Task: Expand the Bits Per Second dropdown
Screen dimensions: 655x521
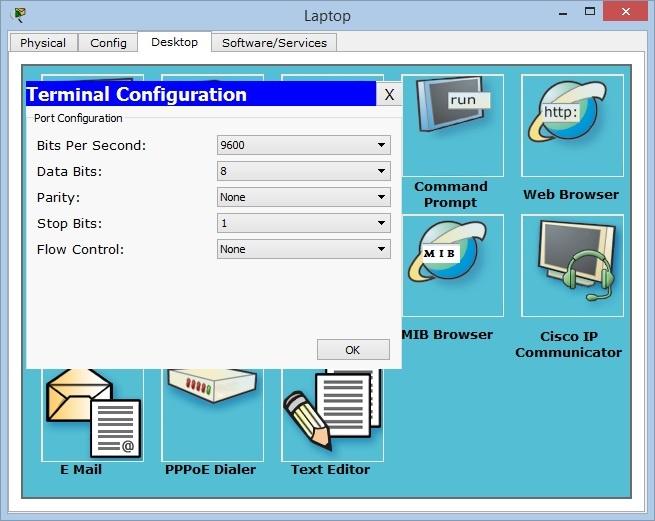Action: (x=304, y=145)
